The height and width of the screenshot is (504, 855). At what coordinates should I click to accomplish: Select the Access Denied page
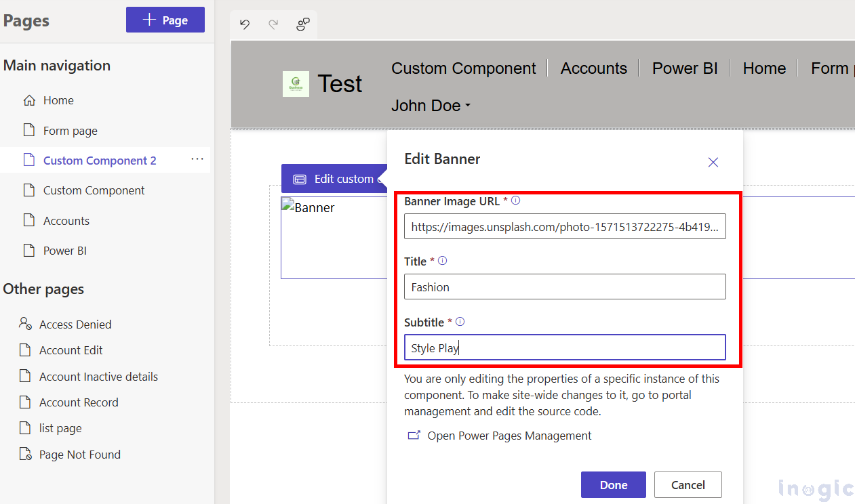click(75, 324)
